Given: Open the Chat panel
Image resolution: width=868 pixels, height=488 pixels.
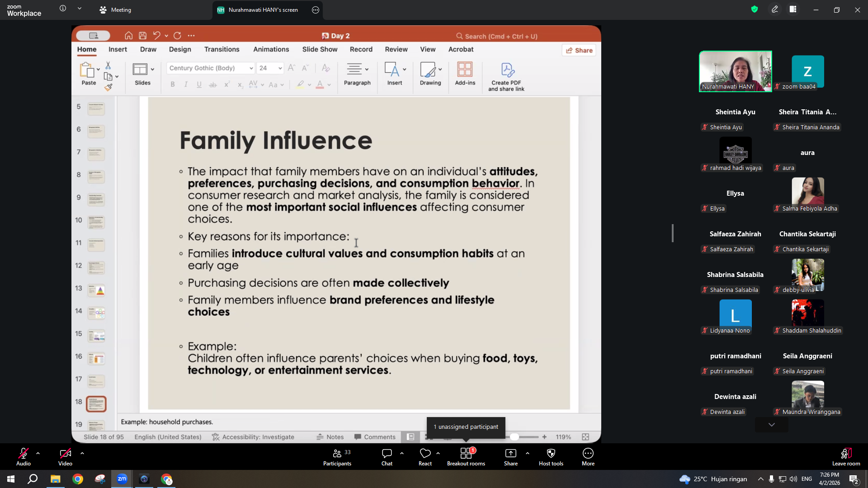Looking at the screenshot, I should point(387,456).
